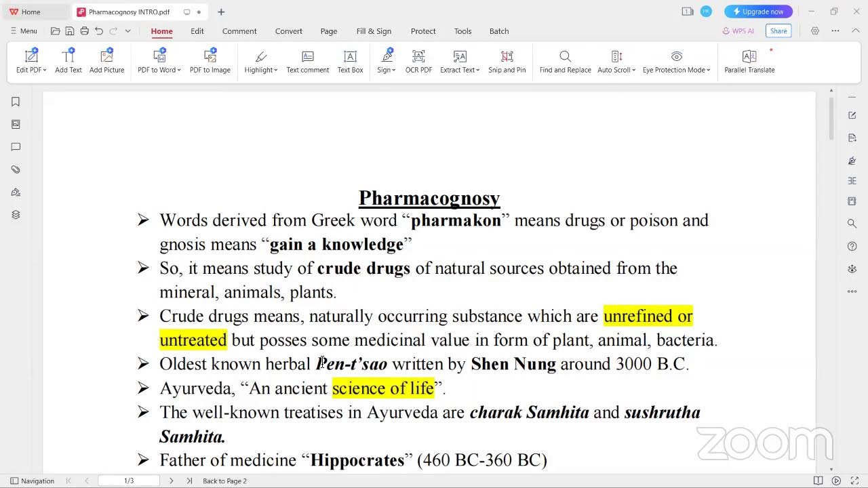The height and width of the screenshot is (488, 868).
Task: Go to next page arrow
Action: 171,481
